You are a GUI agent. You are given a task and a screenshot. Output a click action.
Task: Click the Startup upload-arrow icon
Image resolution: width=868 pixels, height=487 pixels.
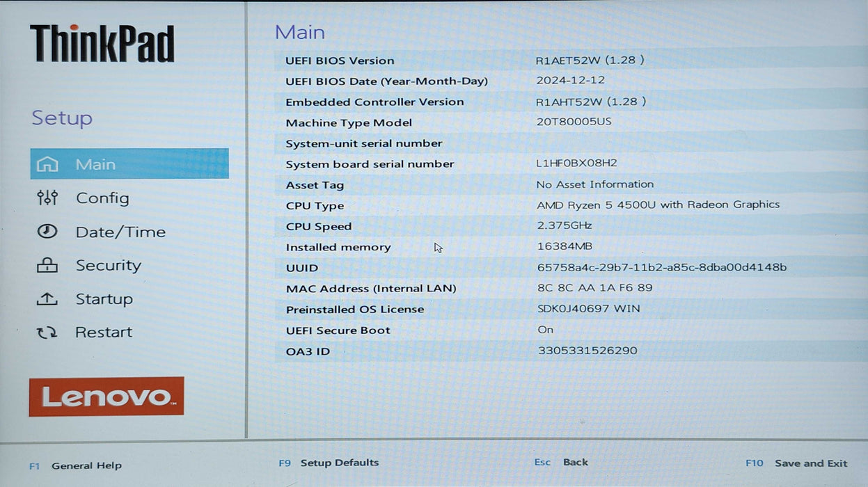(47, 298)
